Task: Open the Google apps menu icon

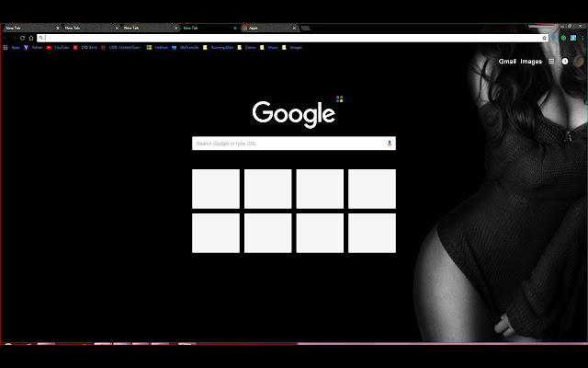Action: pyautogui.click(x=551, y=62)
